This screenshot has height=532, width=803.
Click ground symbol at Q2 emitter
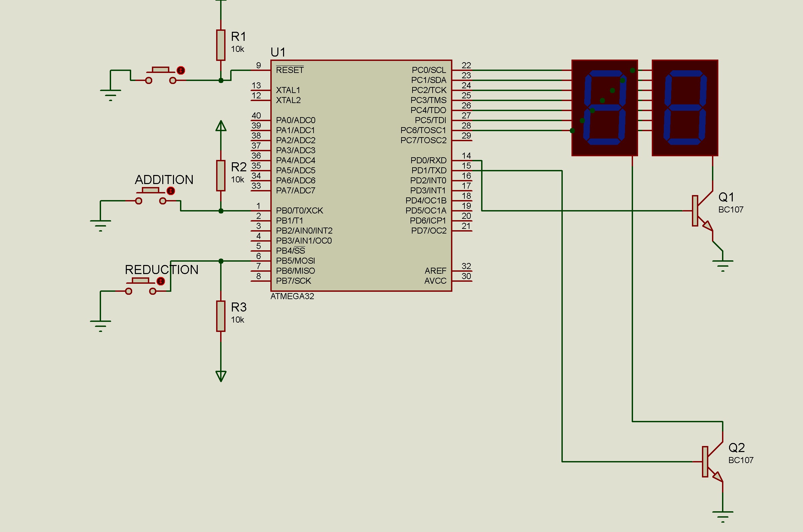click(723, 517)
